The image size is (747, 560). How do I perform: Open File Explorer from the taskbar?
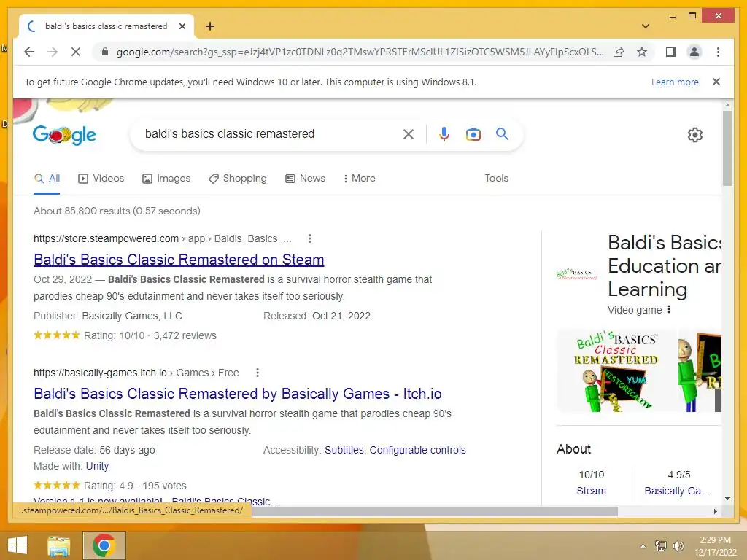pyautogui.click(x=58, y=545)
